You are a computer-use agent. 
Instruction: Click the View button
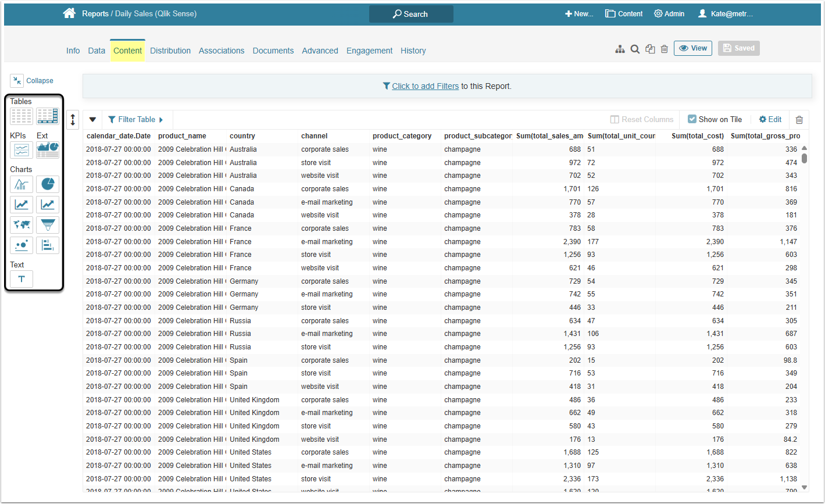click(692, 48)
